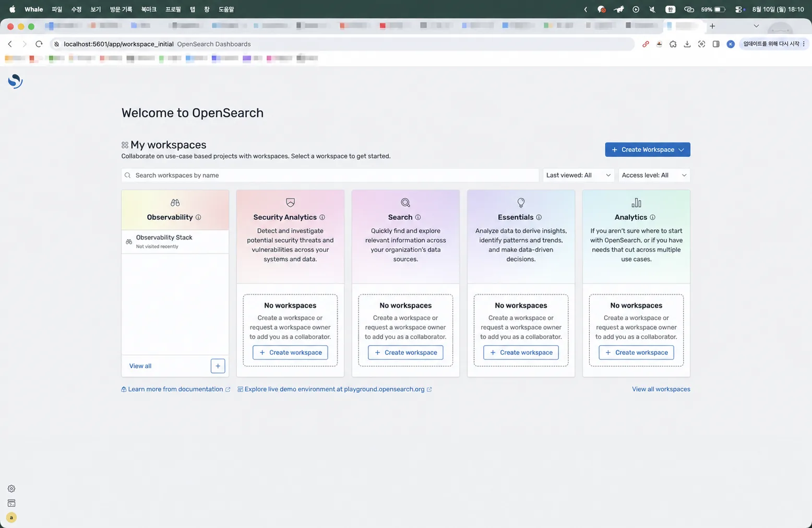Open the 수정 menu
Viewport: 812px width, 528px height.
76,9
